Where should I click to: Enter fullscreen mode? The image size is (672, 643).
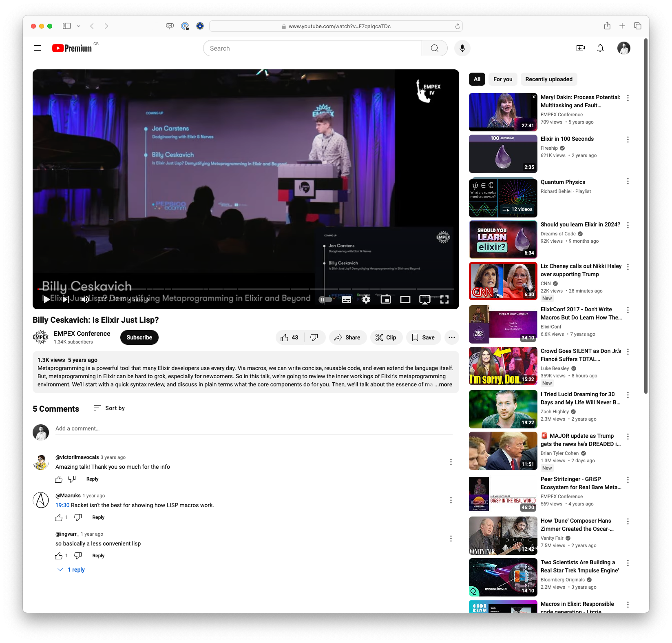pos(444,299)
